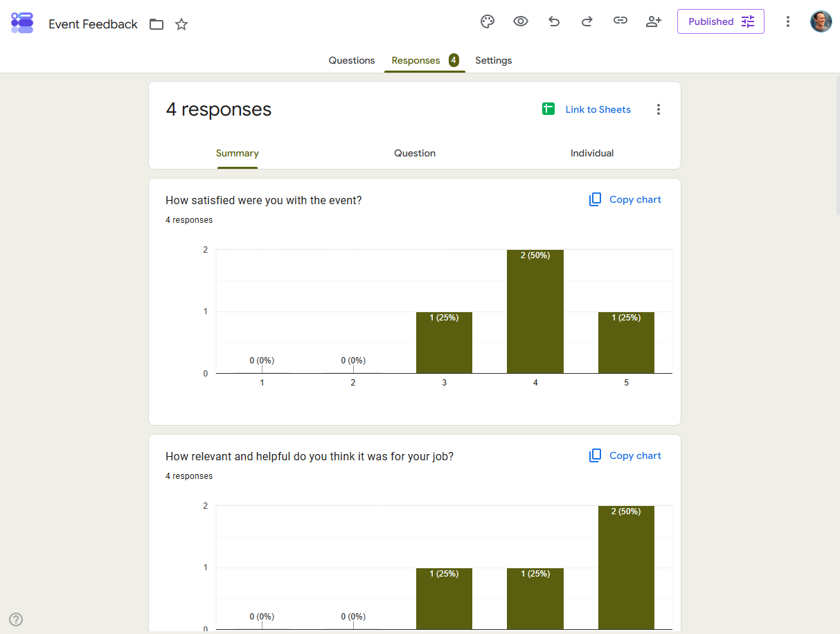840x634 pixels.
Task: Click satisfaction chart bar for rating 3
Action: click(x=444, y=343)
